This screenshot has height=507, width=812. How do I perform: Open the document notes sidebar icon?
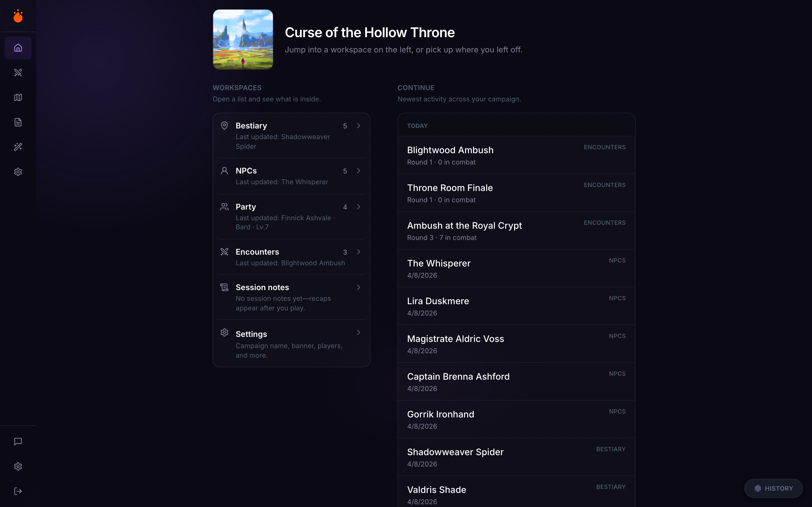click(18, 123)
